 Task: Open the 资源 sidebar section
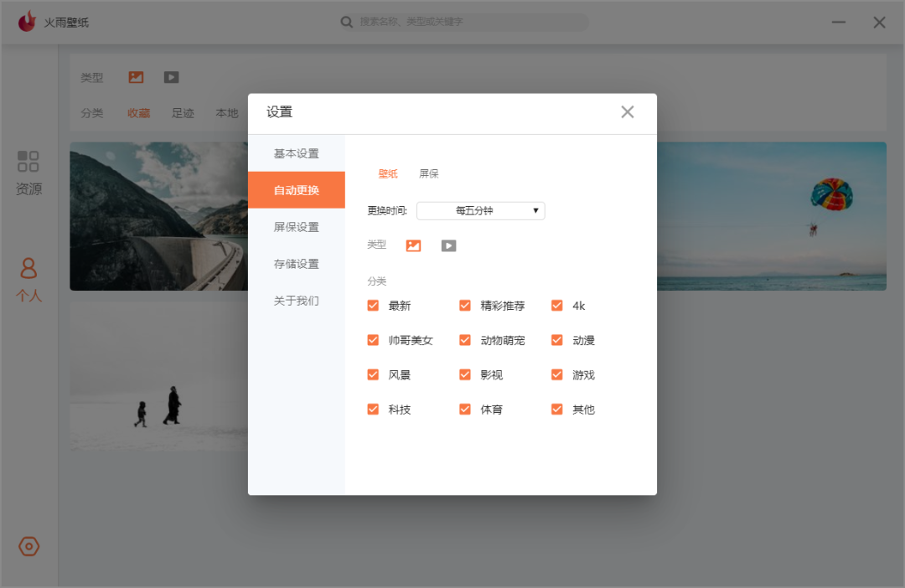(28, 173)
